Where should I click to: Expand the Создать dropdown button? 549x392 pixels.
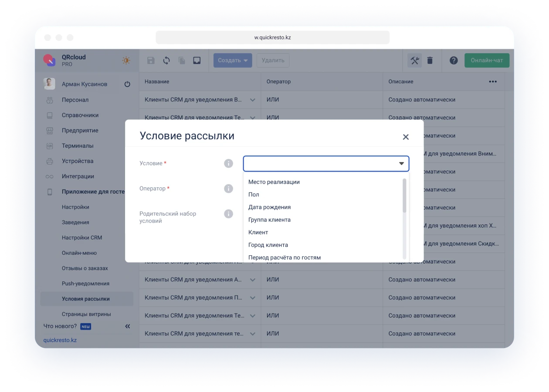pos(232,61)
